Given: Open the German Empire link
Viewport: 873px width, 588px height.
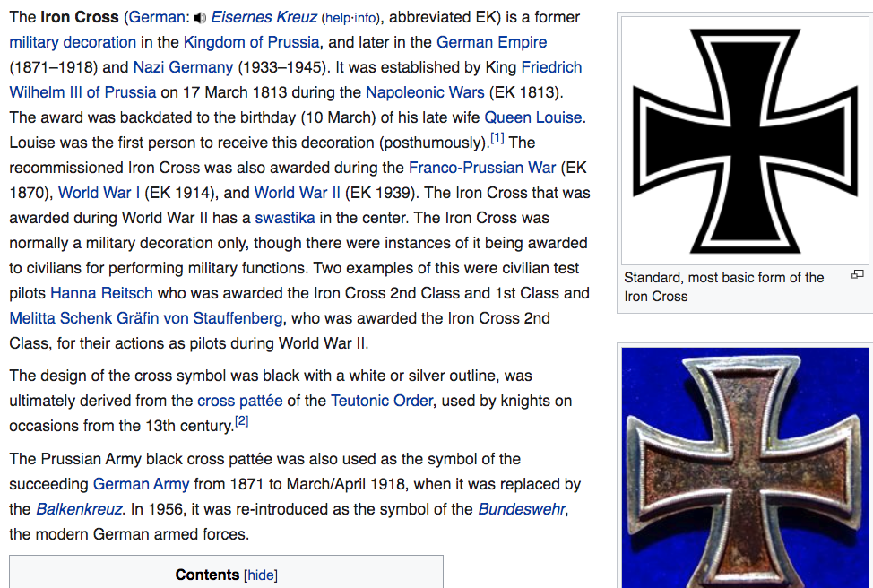Looking at the screenshot, I should pyautogui.click(x=491, y=42).
